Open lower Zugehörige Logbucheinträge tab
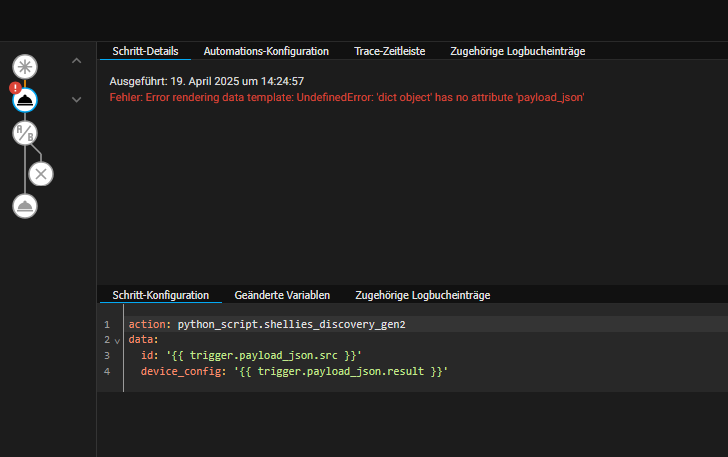This screenshot has width=728, height=457. (422, 296)
